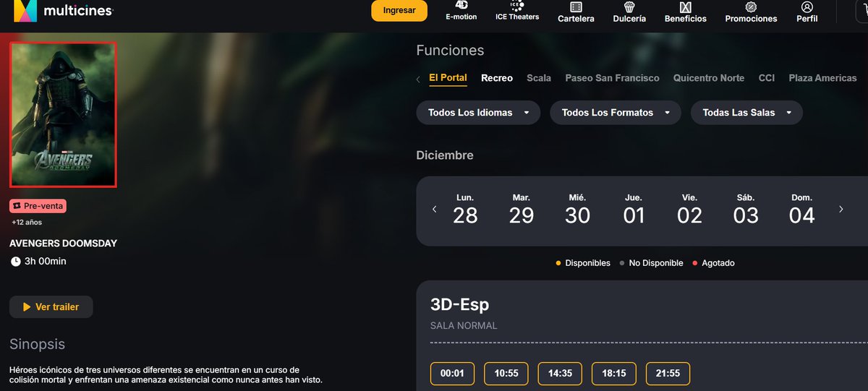Open the ICE Theaters section

(517, 11)
